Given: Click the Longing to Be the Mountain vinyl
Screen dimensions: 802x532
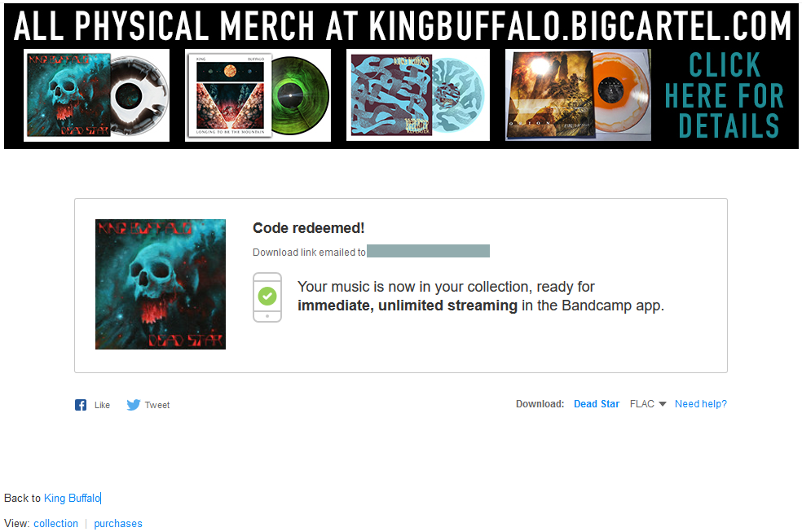Looking at the screenshot, I should click(258, 95).
